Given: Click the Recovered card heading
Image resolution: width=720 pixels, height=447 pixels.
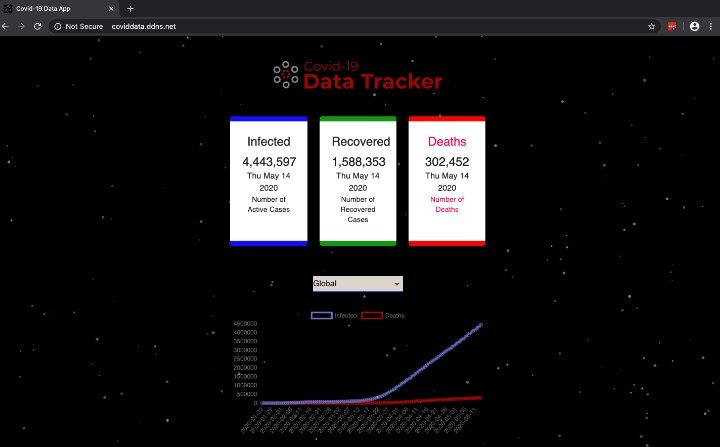Looking at the screenshot, I should pyautogui.click(x=361, y=141).
